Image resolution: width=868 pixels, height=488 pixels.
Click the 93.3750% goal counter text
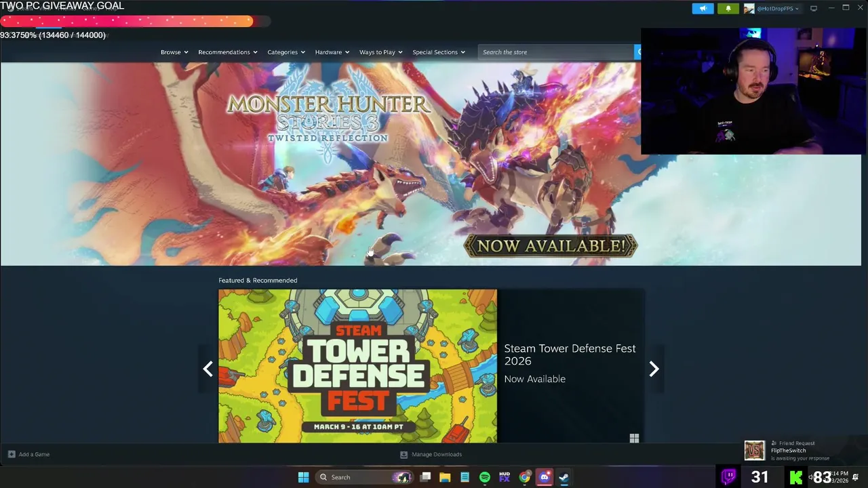click(53, 35)
